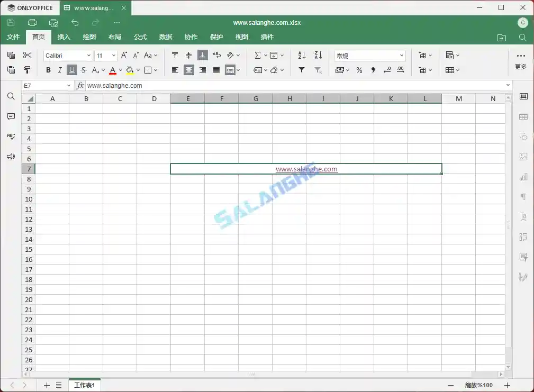Open the 公式 ribbon tab
Image resolution: width=534 pixels, height=392 pixels.
(x=140, y=37)
